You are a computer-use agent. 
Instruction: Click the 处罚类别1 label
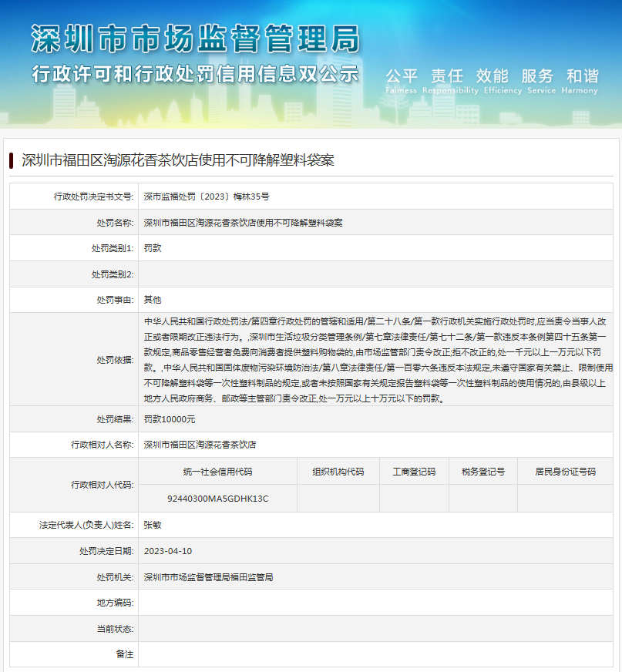point(113,248)
